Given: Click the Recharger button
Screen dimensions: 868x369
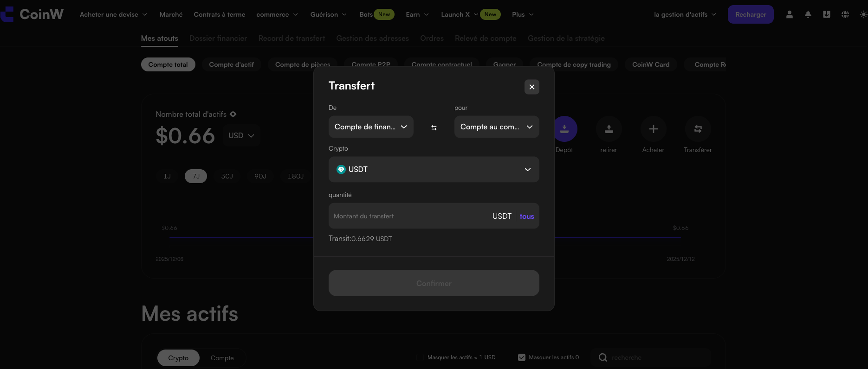Looking at the screenshot, I should coord(751,14).
